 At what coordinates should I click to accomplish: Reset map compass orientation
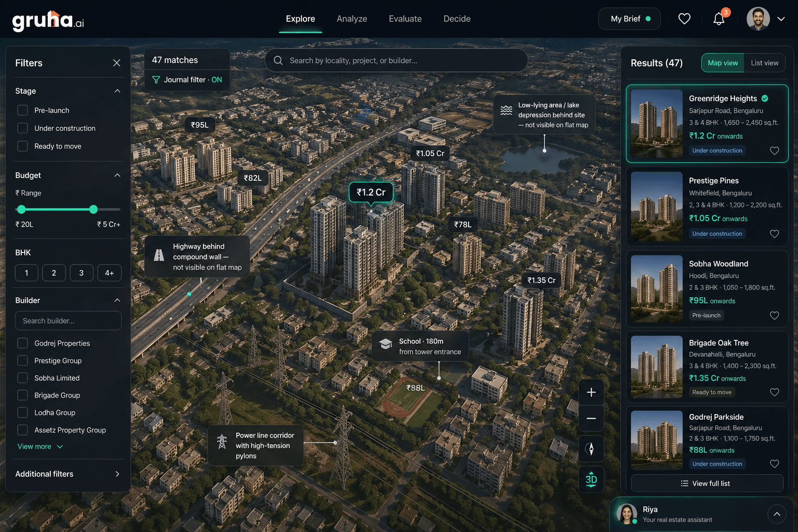click(591, 449)
